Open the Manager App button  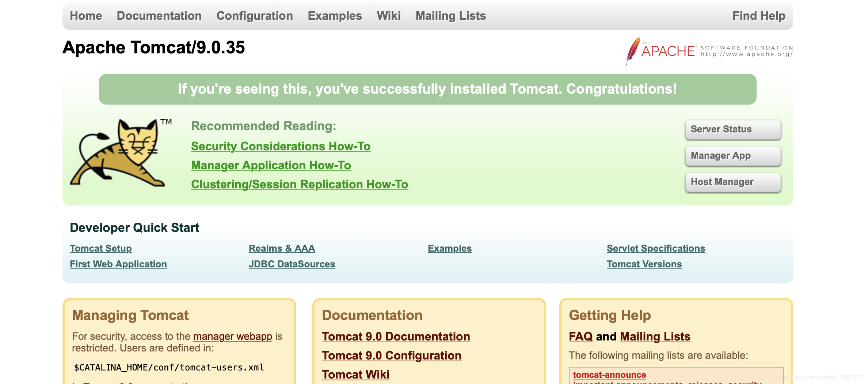point(733,156)
